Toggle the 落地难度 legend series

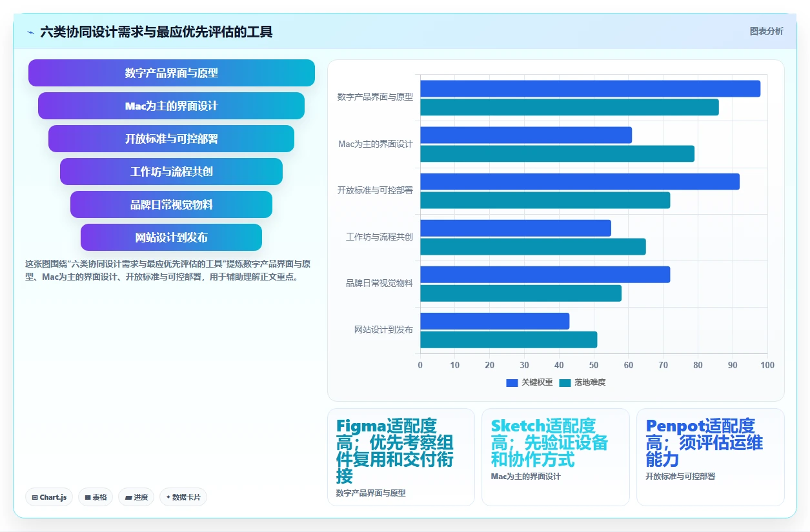click(x=582, y=382)
